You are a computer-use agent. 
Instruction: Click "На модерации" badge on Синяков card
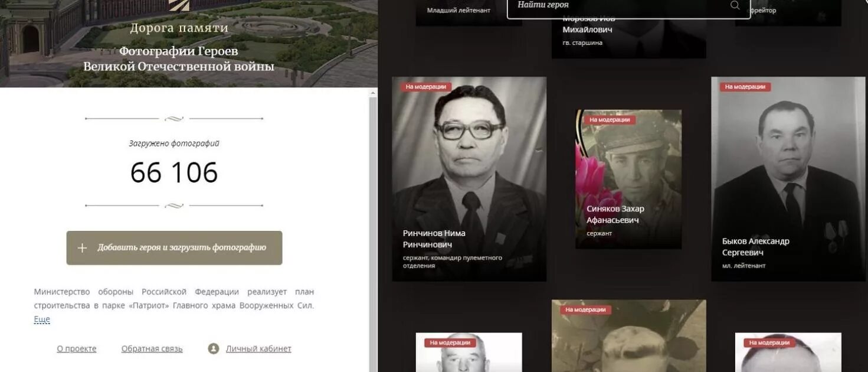(610, 120)
